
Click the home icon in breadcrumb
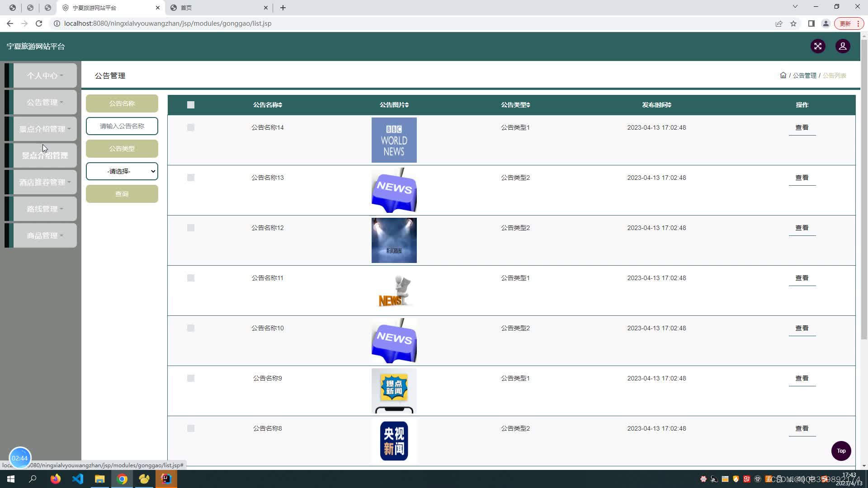[x=783, y=75]
